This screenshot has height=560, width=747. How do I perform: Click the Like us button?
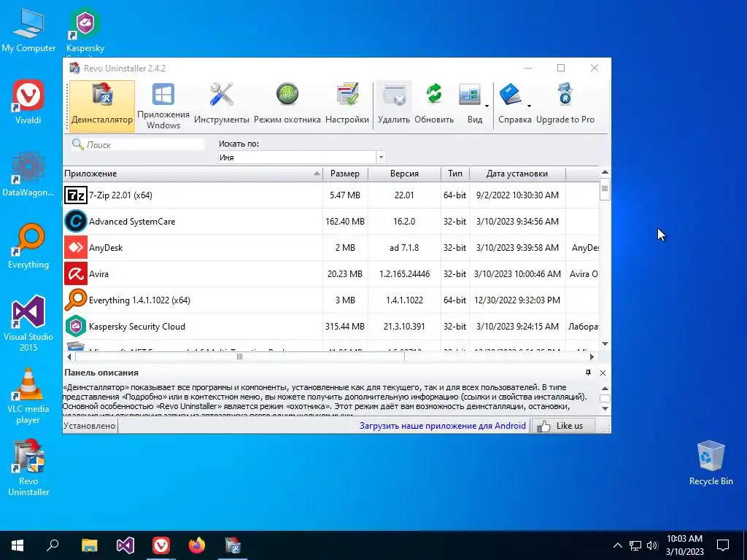coord(562,426)
